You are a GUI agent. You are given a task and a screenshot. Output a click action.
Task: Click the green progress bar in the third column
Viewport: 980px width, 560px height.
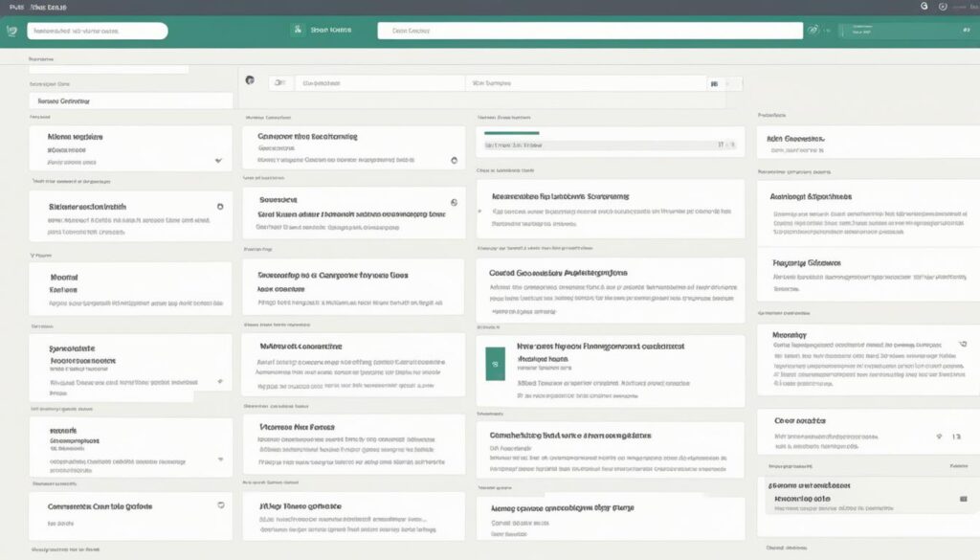pyautogui.click(x=511, y=133)
